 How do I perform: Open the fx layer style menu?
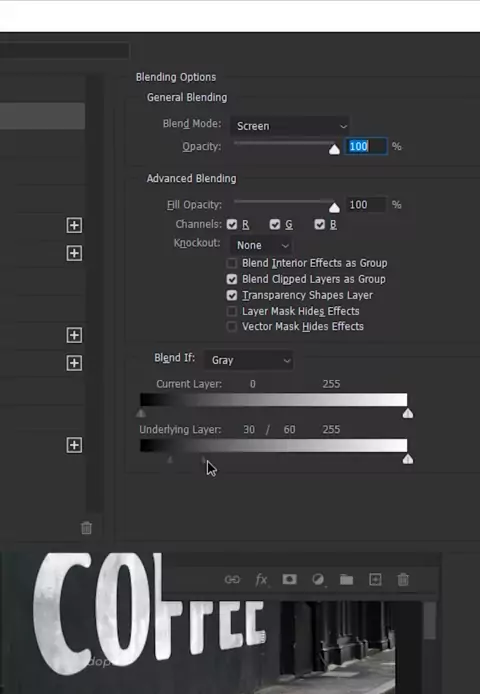(261, 579)
